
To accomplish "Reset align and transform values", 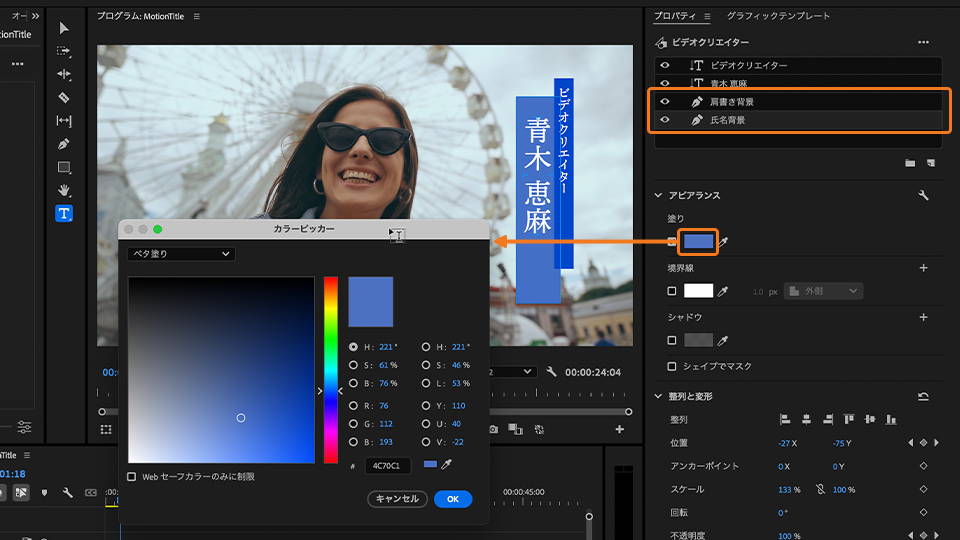I will point(923,397).
